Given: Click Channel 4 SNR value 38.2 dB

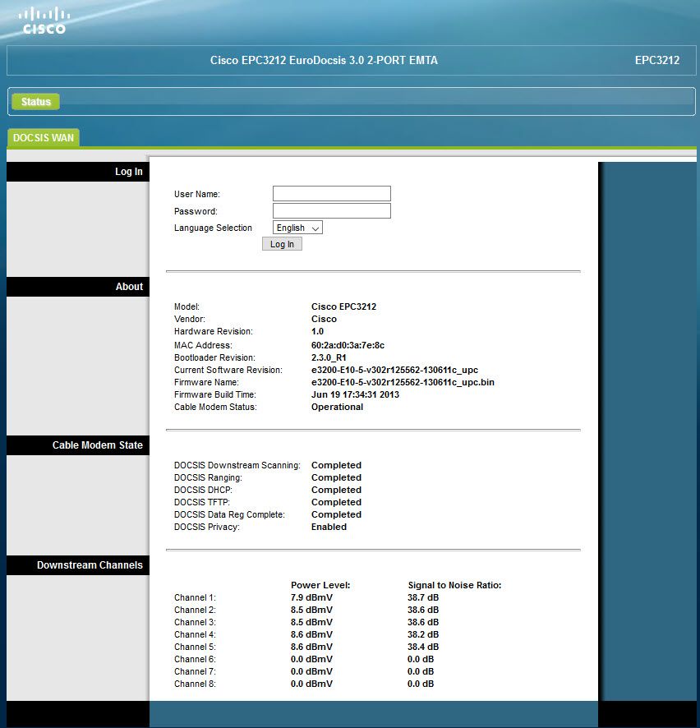Looking at the screenshot, I should (x=423, y=634).
